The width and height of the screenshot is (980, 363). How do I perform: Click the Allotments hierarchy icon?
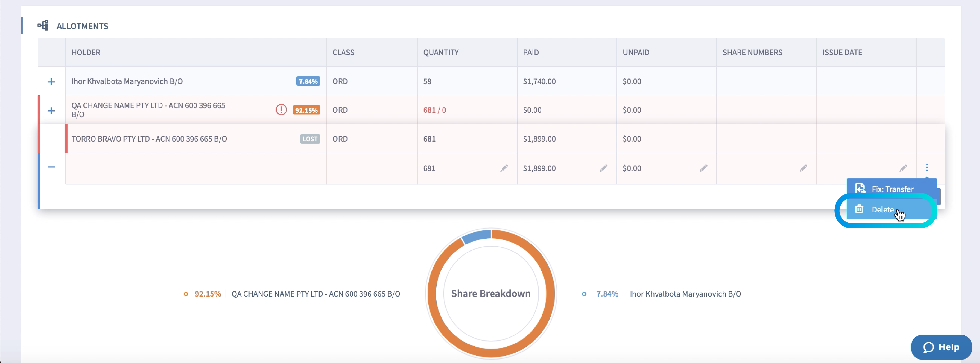point(43,25)
